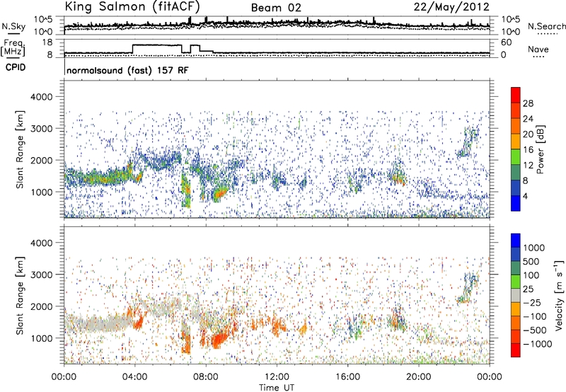Select the "N.Sky" legend label
The height and width of the screenshot is (392, 566).
(13, 27)
